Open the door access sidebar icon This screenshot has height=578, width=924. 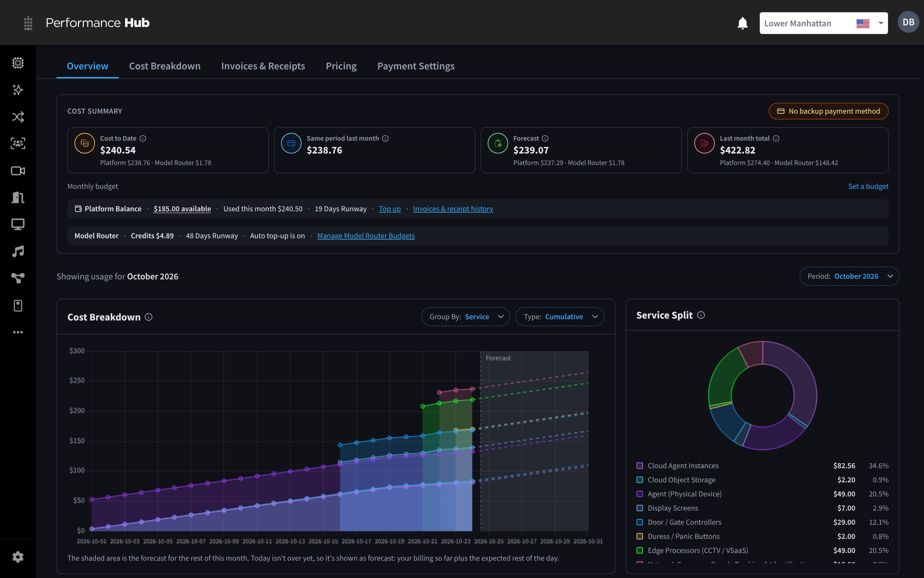click(x=18, y=197)
